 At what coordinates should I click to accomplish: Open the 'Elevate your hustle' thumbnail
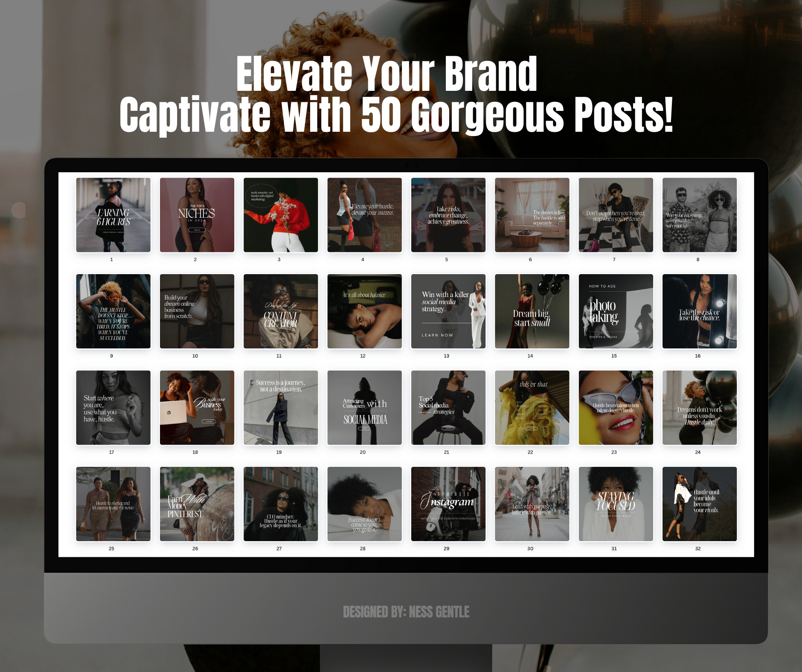coord(364,215)
